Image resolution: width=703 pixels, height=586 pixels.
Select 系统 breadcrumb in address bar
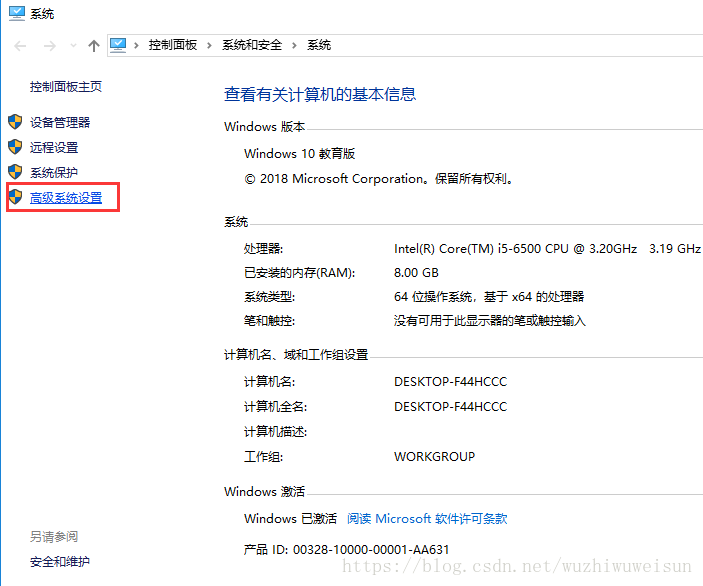[x=319, y=45]
